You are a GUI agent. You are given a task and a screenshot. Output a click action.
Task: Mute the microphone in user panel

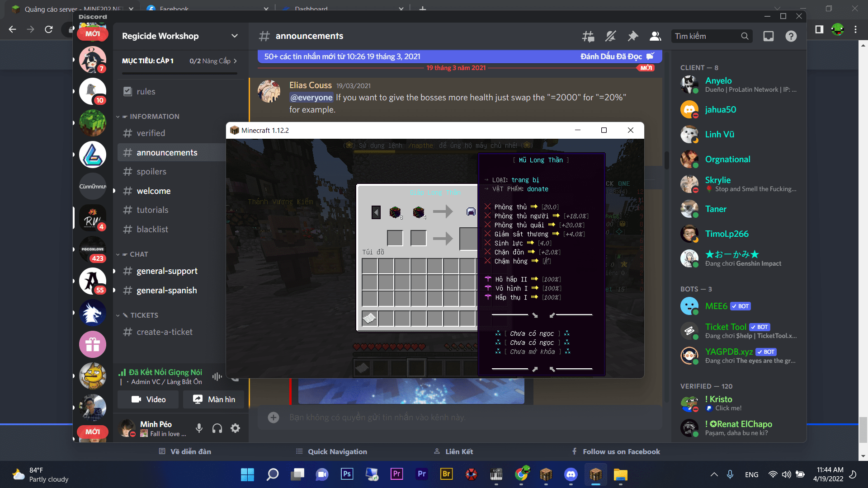[199, 428]
